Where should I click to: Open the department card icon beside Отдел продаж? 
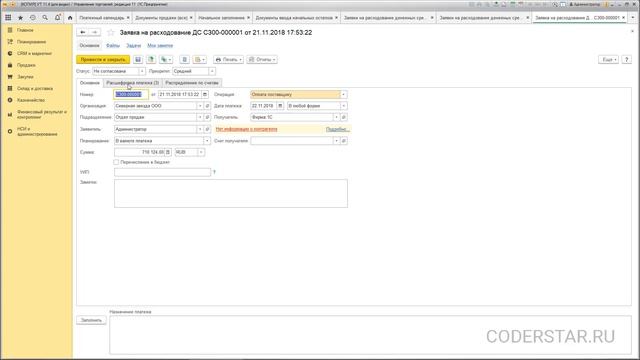[207, 117]
